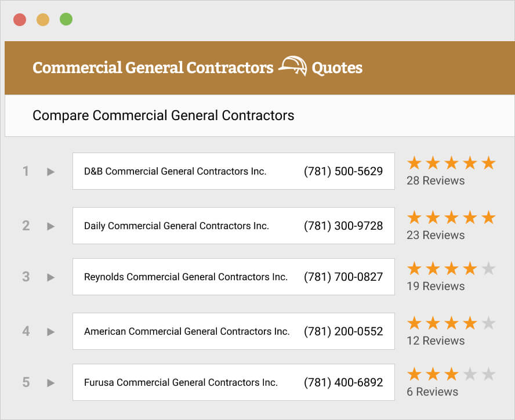Click the first star for D&B Commercial rating
Screen dimensions: 515x420
pos(414,163)
